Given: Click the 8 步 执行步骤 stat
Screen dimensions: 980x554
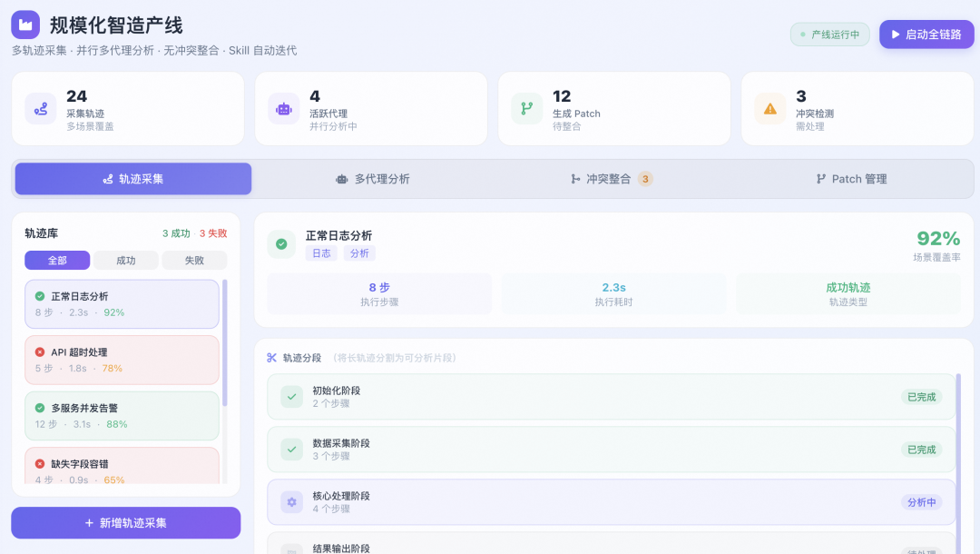Looking at the screenshot, I should click(379, 293).
